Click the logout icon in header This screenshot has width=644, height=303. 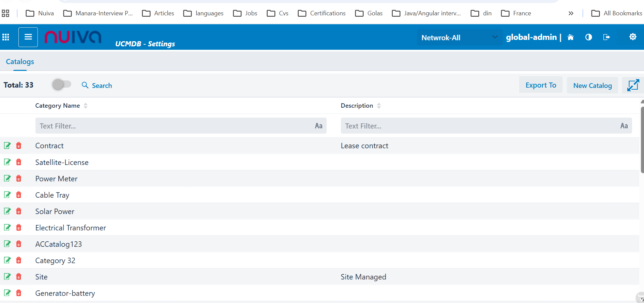pos(606,37)
